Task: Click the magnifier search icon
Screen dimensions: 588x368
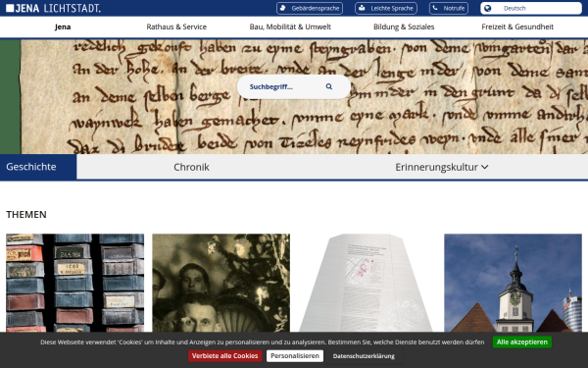Action: coord(329,86)
